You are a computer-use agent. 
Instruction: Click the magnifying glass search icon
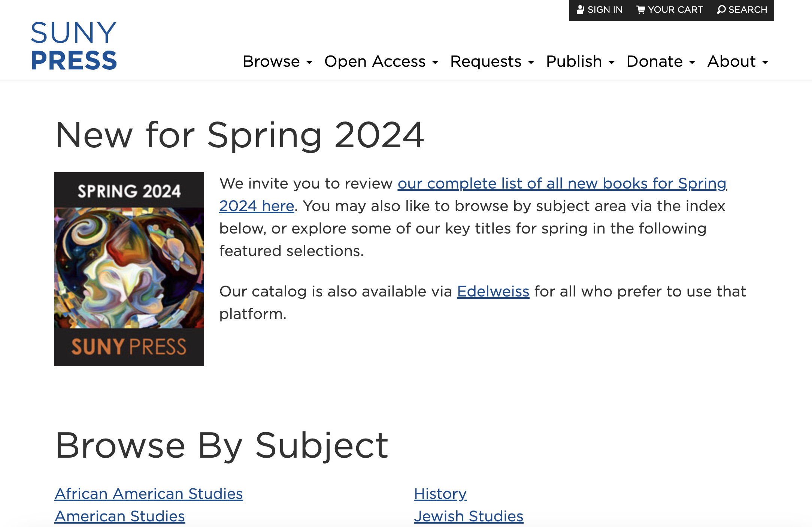tap(721, 9)
